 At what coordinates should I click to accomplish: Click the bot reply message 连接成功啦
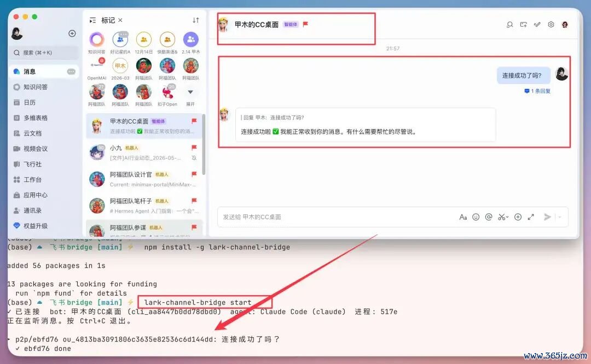tap(365, 125)
